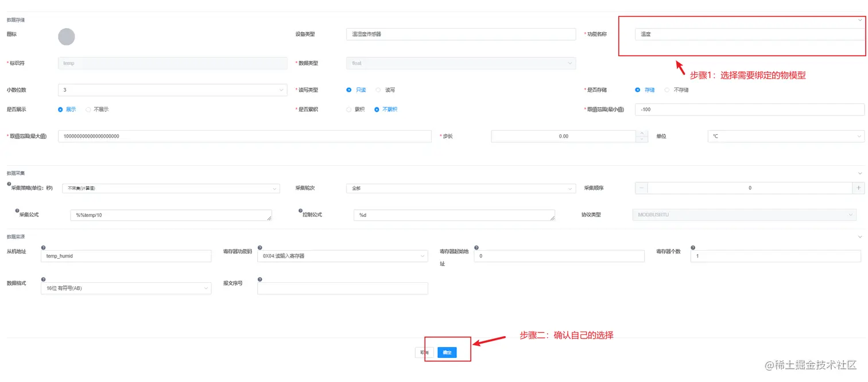Increase 采集顺序 with plus button
Screen dimensions: 868x382
(x=859, y=188)
